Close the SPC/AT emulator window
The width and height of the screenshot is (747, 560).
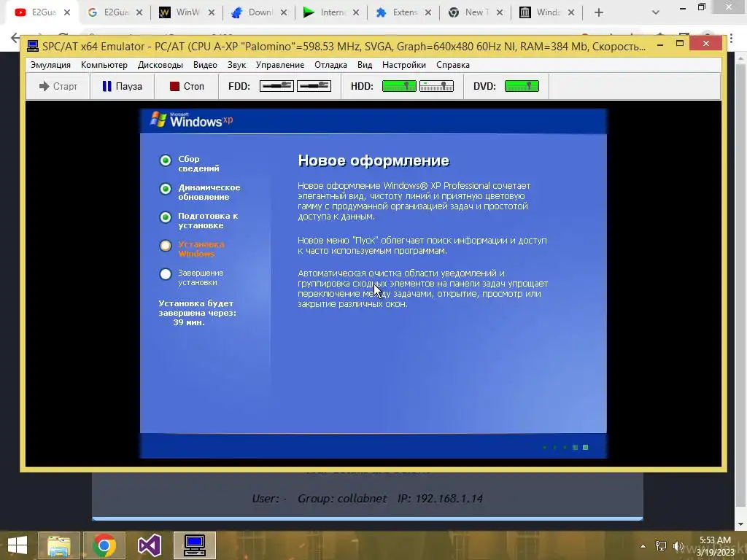[706, 43]
